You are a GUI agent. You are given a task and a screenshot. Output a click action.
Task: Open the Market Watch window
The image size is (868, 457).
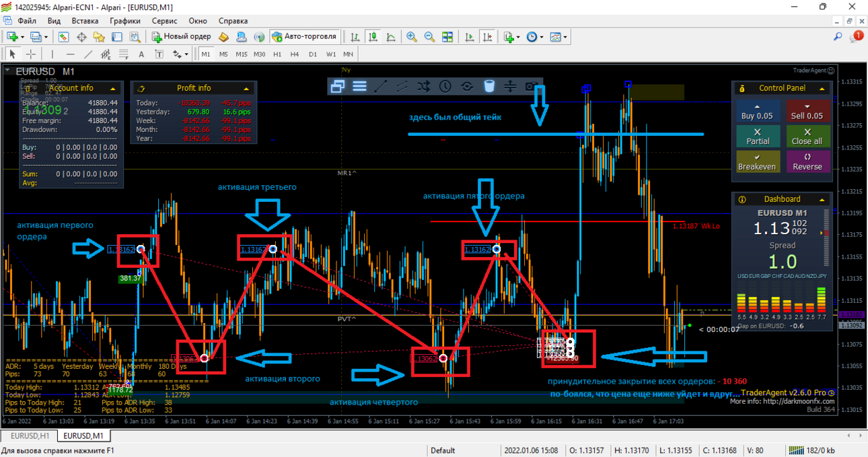coord(63,37)
